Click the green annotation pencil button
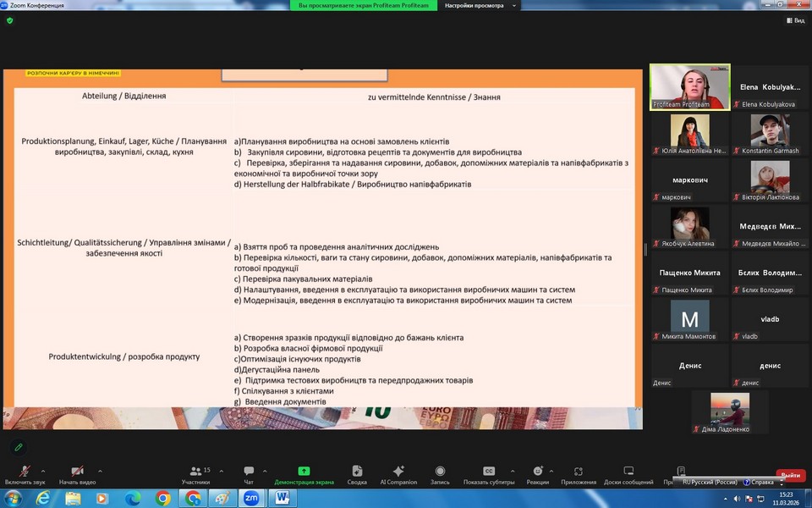This screenshot has height=508, width=812. (19, 446)
